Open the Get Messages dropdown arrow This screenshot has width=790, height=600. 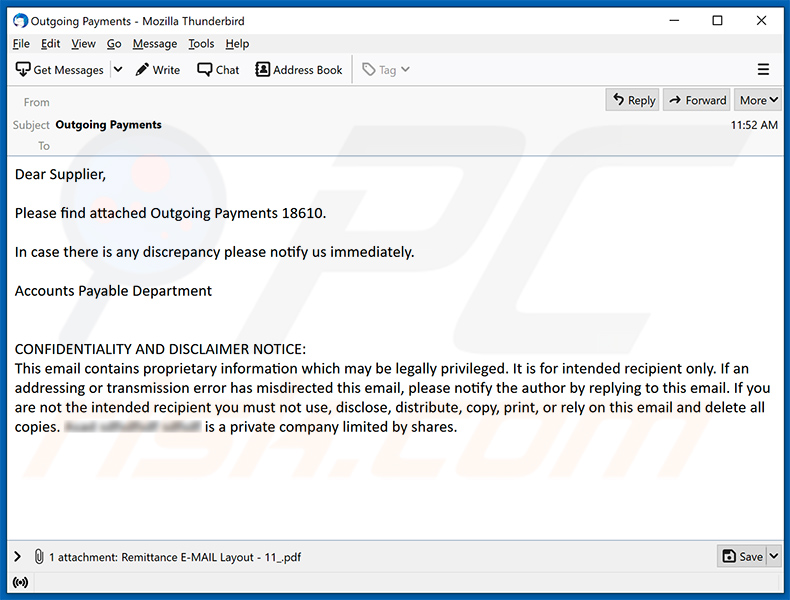117,70
